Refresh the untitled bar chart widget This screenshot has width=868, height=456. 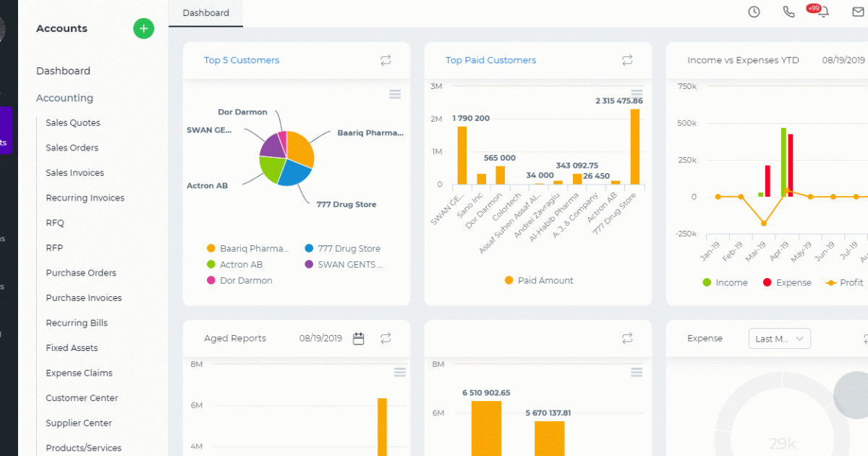[627, 338]
